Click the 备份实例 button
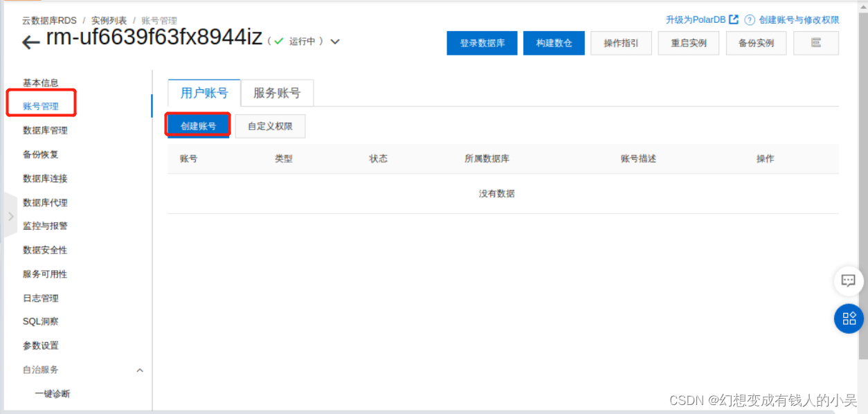Viewport: 868px width, 414px height. tap(756, 43)
